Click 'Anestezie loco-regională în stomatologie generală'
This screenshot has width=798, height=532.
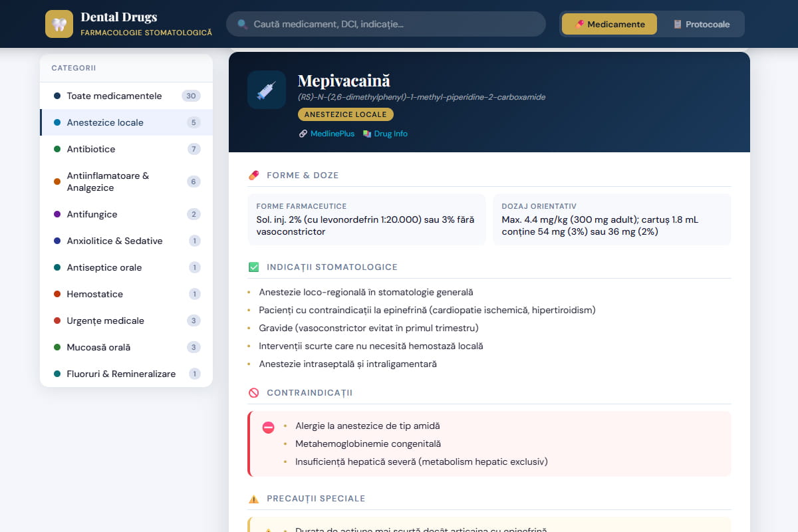tap(366, 292)
